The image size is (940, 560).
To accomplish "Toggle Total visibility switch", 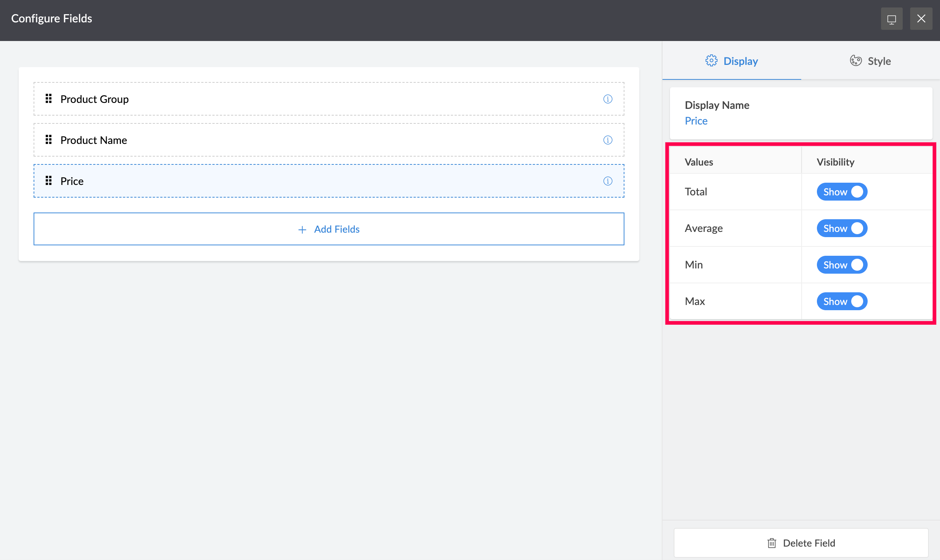I will pos(842,192).
